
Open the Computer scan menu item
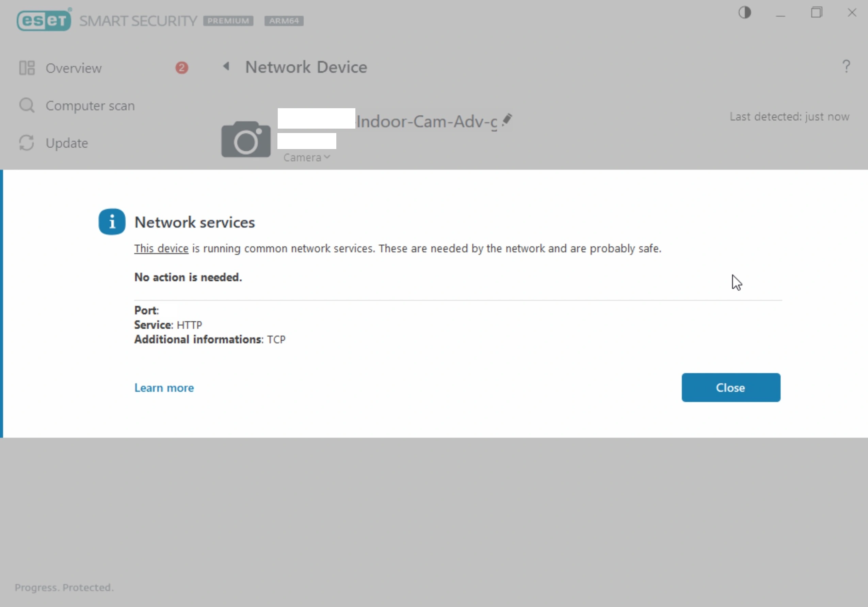[90, 106]
